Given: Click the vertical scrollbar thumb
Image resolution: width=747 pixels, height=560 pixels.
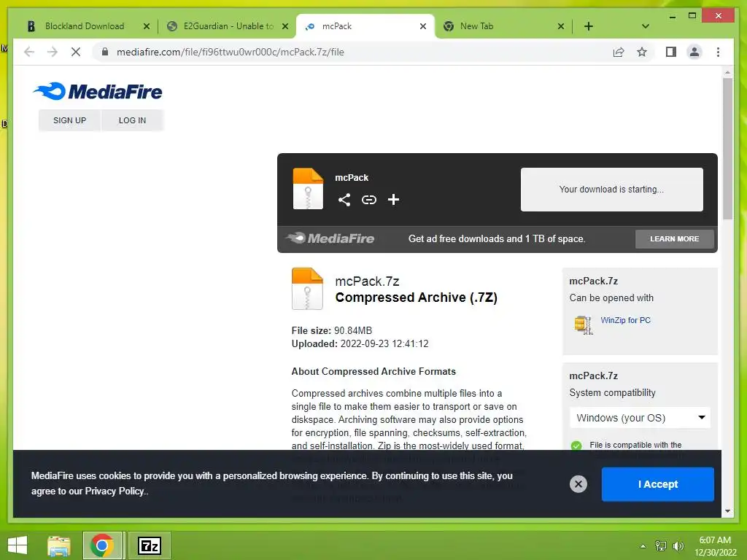Looking at the screenshot, I should click(727, 149).
